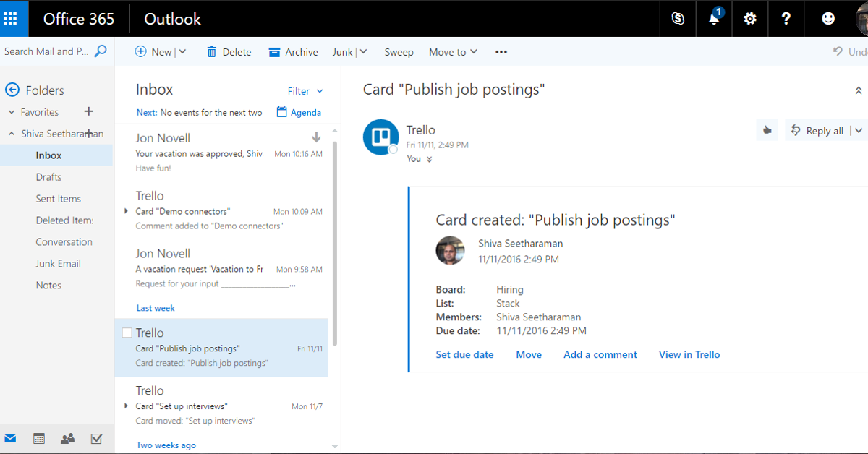The image size is (868, 454).
Task: Click Sweep in the toolbar
Action: 399,52
